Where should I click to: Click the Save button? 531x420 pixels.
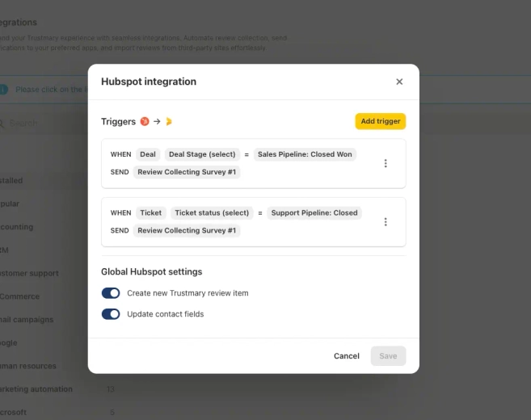tap(388, 356)
